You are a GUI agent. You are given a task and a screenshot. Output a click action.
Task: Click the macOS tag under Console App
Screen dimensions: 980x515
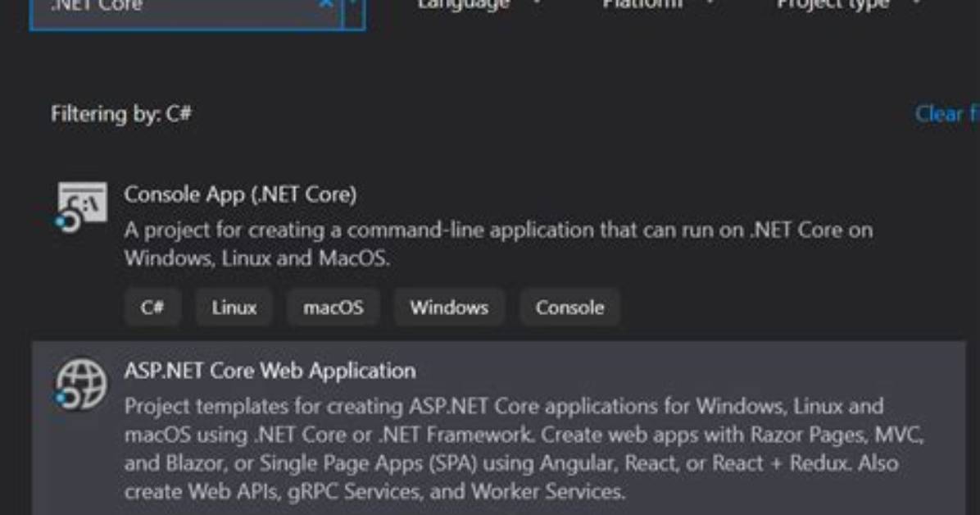click(x=333, y=308)
